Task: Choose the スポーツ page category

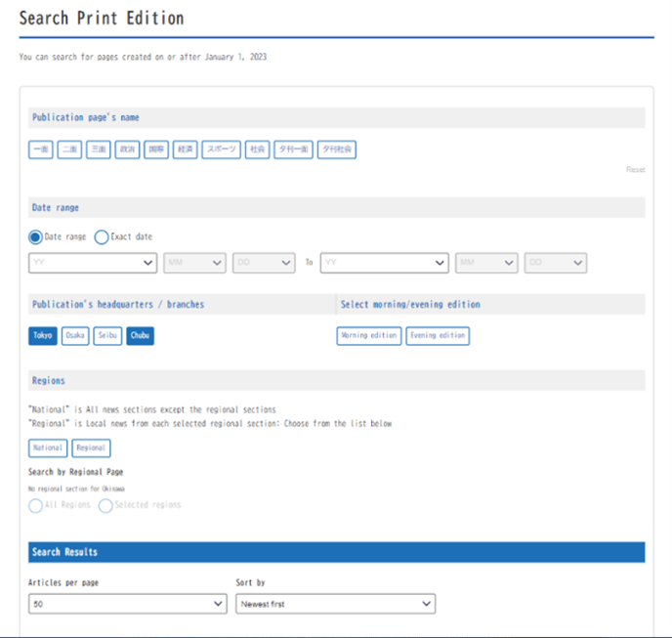Action: (x=221, y=149)
